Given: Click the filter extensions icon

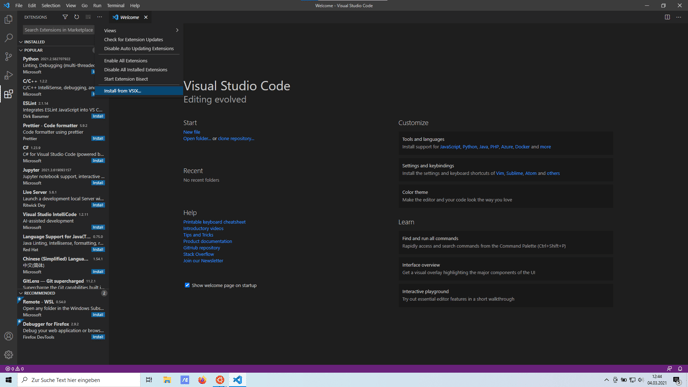Looking at the screenshot, I should coord(65,17).
